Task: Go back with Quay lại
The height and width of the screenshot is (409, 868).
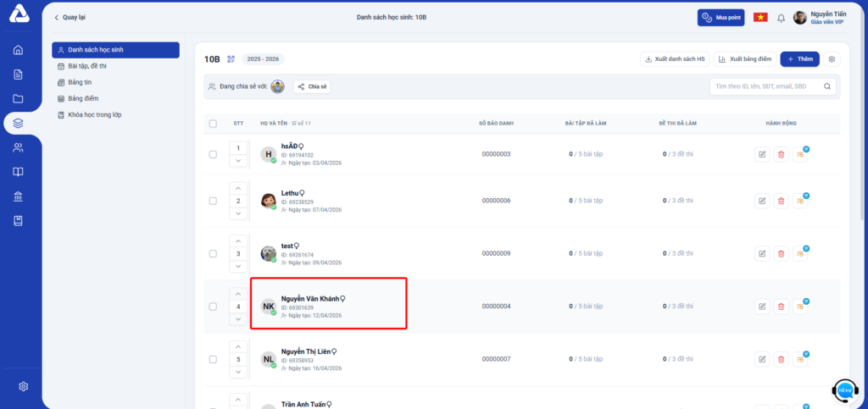Action: pos(70,18)
